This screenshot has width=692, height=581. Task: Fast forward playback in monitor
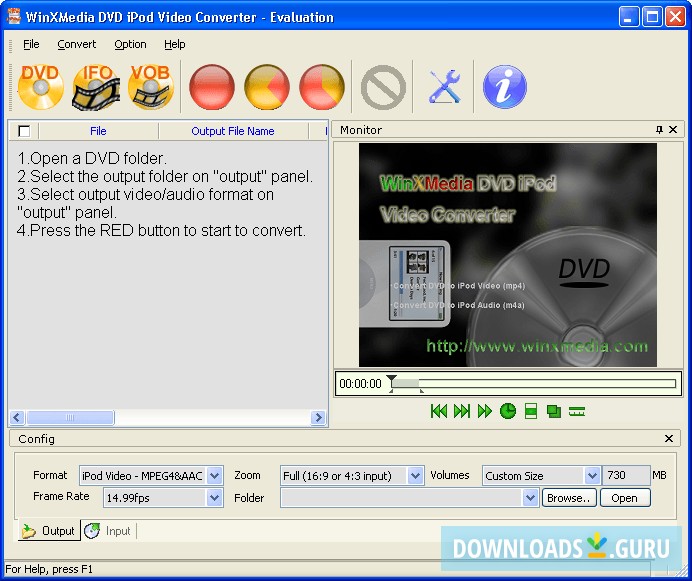pyautogui.click(x=485, y=411)
